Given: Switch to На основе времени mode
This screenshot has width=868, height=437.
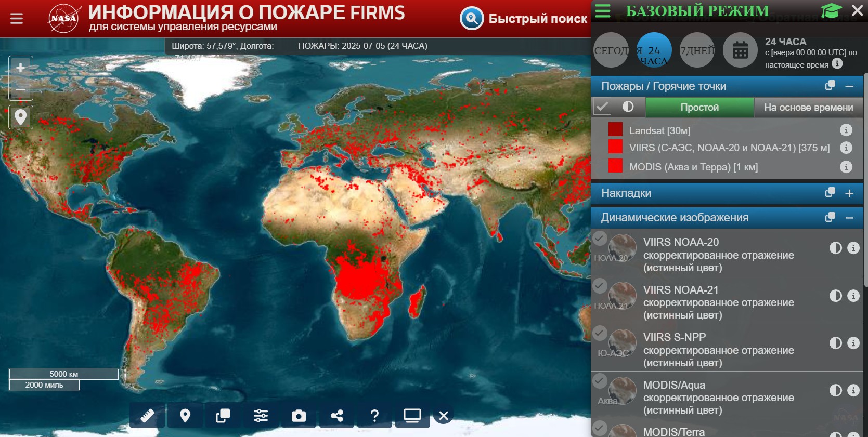Looking at the screenshot, I should pyautogui.click(x=808, y=108).
